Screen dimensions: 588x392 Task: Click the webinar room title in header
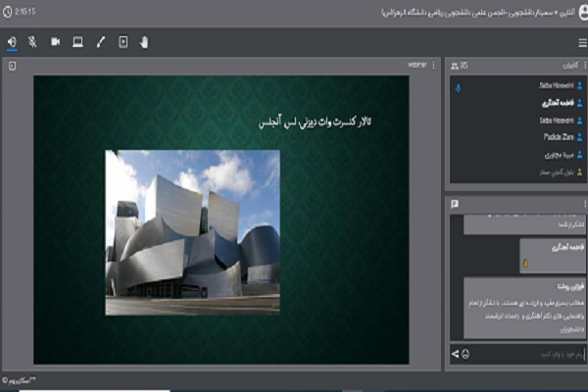[x=478, y=13]
